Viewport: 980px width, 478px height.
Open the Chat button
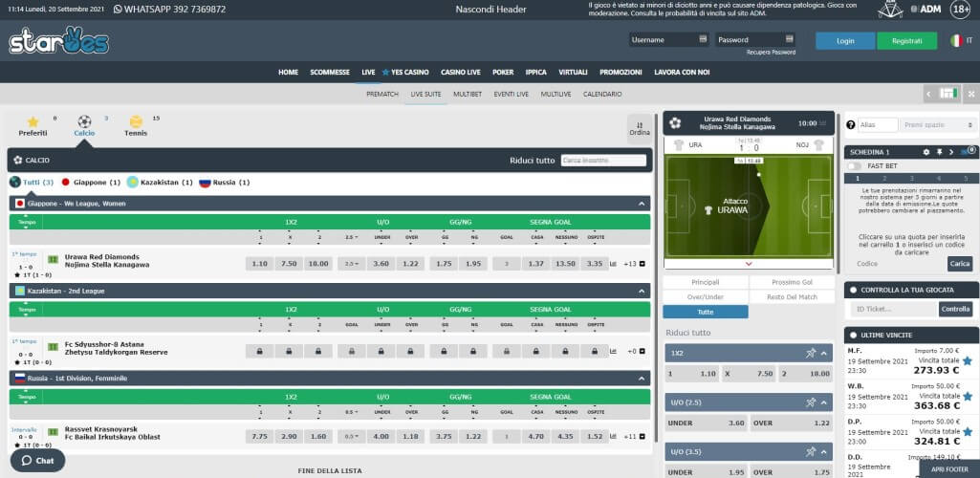pyautogui.click(x=37, y=461)
